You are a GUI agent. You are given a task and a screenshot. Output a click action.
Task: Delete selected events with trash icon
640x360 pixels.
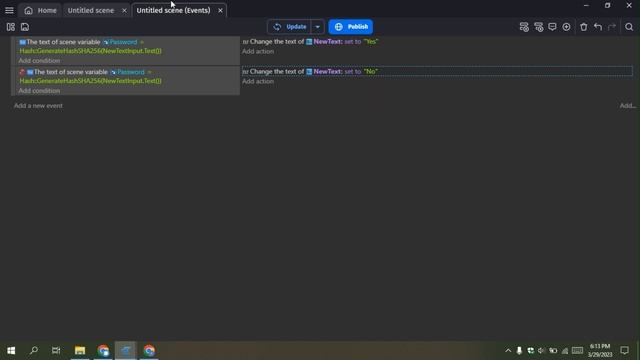point(584,27)
